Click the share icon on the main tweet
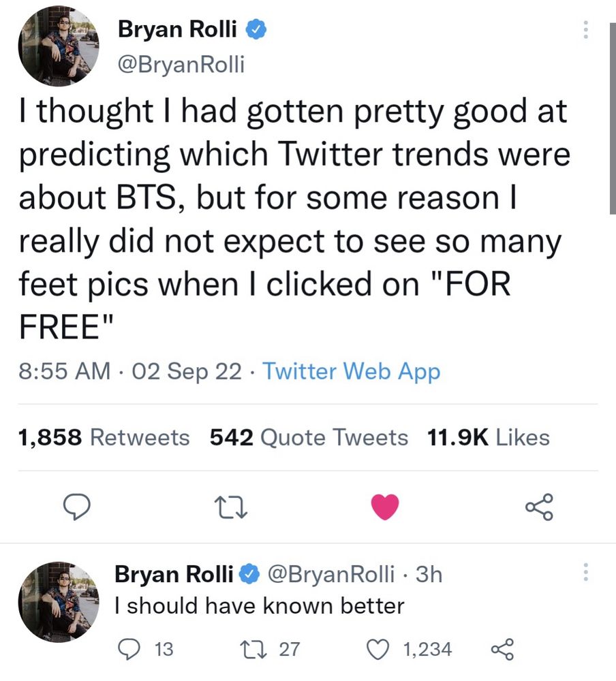The width and height of the screenshot is (616, 681). click(x=539, y=506)
